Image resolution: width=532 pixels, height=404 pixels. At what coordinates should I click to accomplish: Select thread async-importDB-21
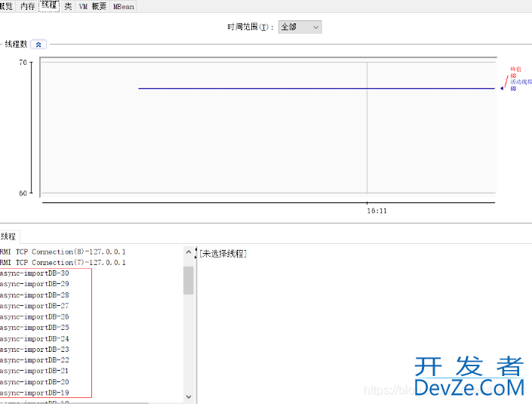[34, 371]
